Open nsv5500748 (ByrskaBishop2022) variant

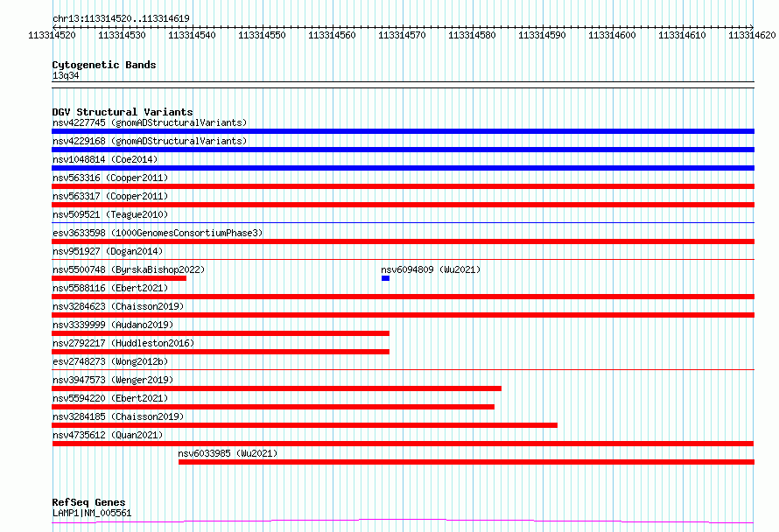(x=129, y=269)
